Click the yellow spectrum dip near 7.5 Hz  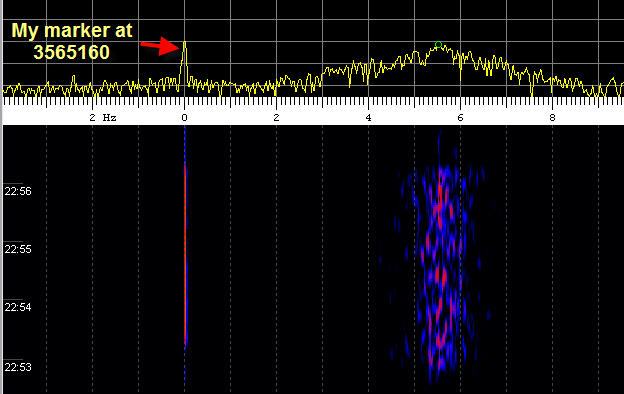tap(532, 90)
